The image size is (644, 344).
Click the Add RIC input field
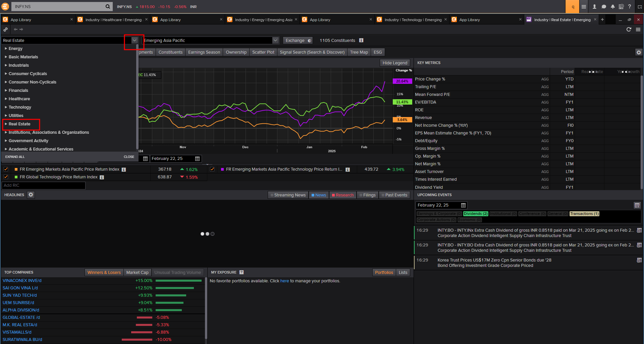coord(44,185)
